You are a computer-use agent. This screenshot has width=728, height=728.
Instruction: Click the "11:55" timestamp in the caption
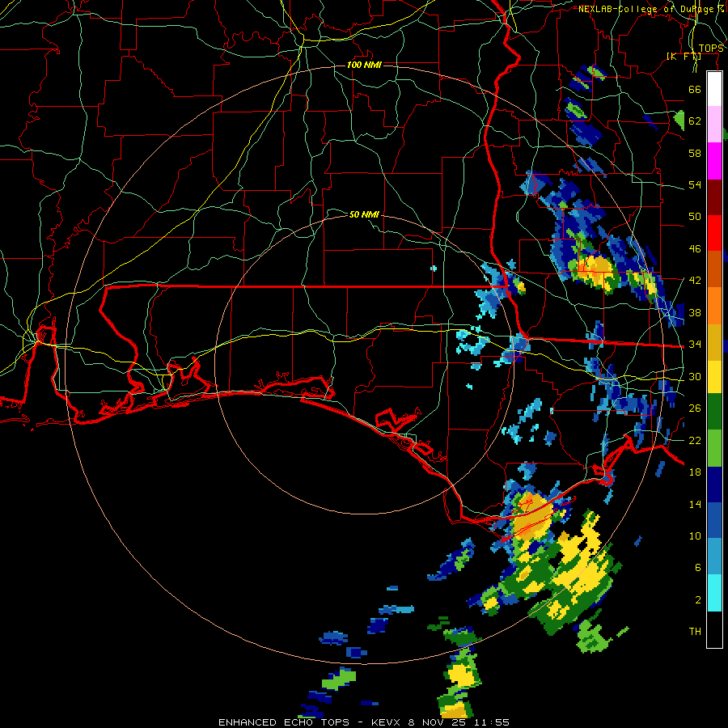(492, 722)
